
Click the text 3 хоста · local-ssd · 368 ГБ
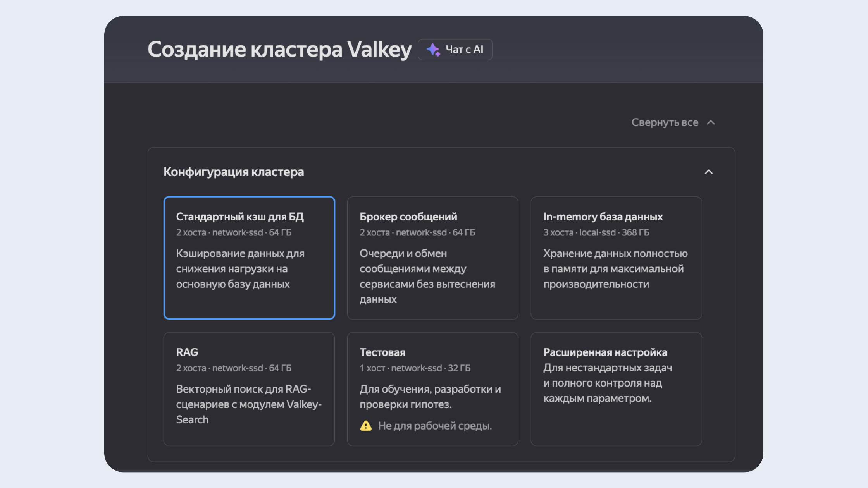596,232
